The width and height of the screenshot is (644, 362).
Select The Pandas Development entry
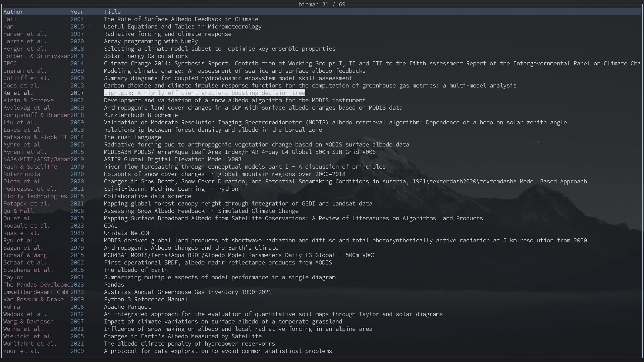(x=114, y=285)
